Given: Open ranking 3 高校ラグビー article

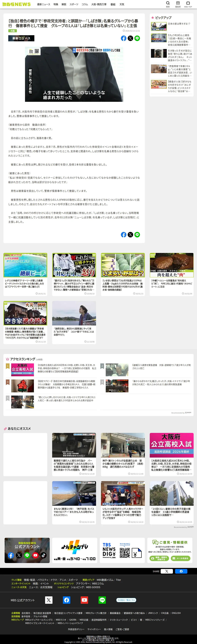Looking at the screenshot, I should (x=51, y=386).
